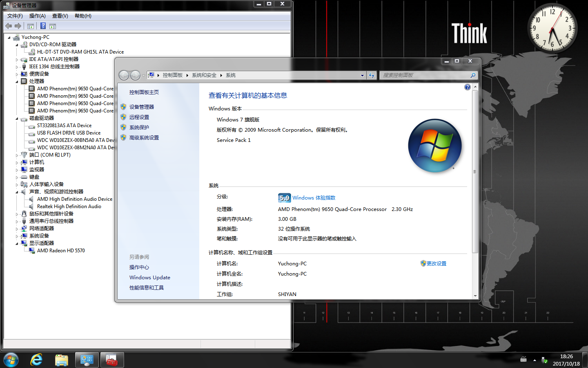
Task: Click the Windows 体验指数 link
Action: tap(314, 197)
